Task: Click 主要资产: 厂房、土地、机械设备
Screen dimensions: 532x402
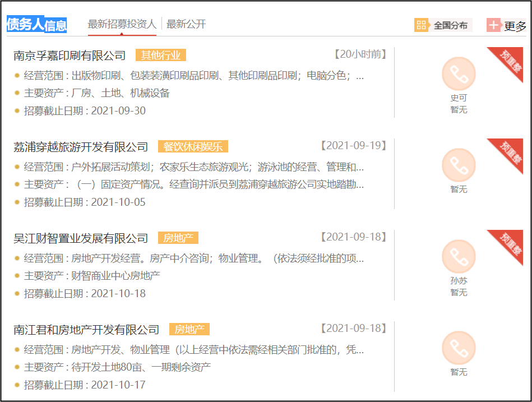Action: (x=96, y=93)
